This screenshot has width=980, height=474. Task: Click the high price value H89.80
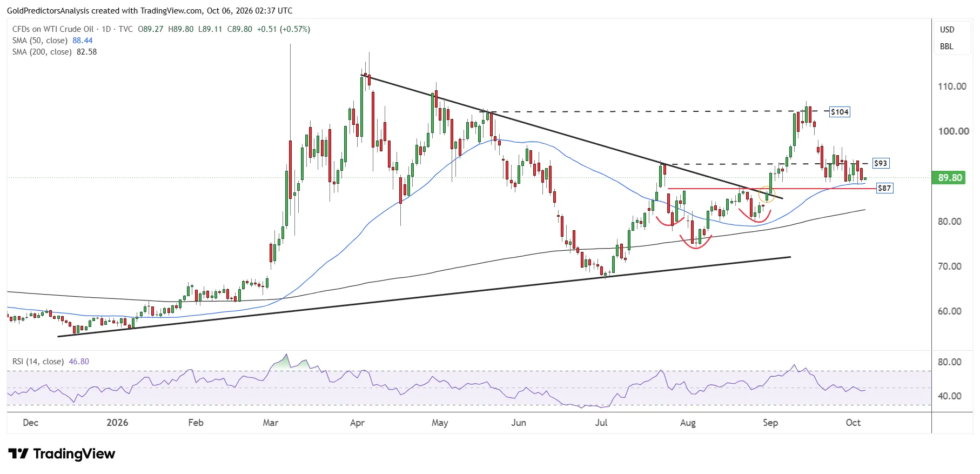[x=181, y=29]
